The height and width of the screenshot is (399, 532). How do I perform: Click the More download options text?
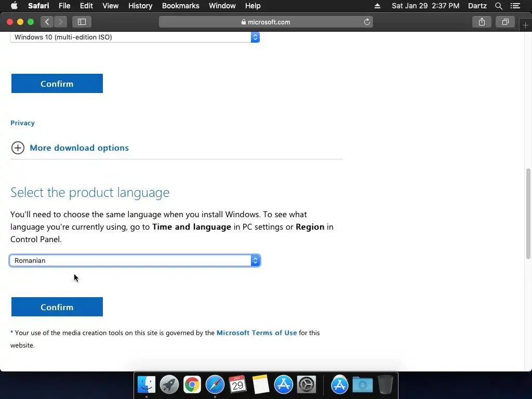79,148
